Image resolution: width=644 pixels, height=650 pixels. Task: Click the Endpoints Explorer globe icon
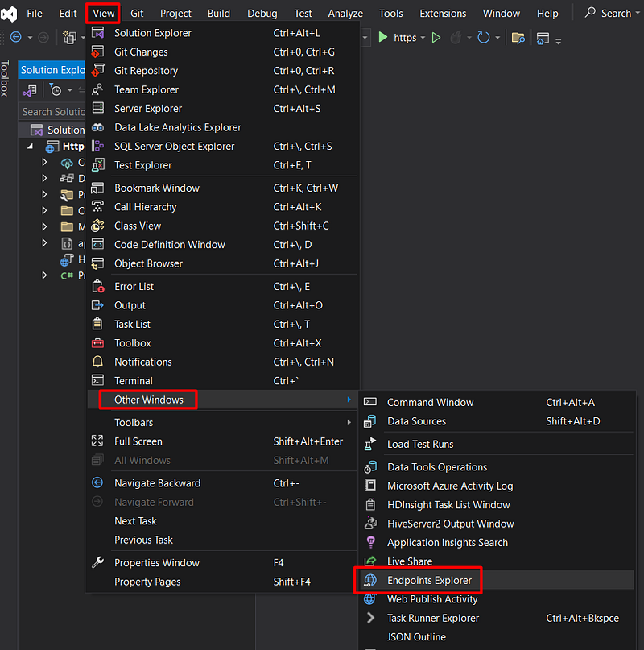pyautogui.click(x=370, y=580)
